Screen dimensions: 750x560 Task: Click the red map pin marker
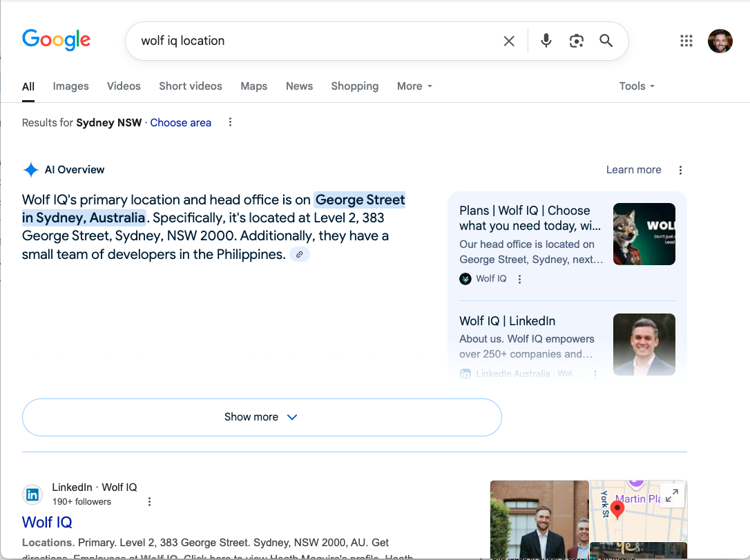(x=617, y=510)
